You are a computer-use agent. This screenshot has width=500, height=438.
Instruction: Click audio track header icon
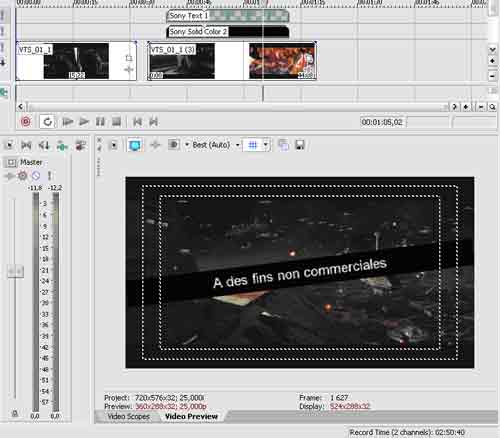coord(4,92)
